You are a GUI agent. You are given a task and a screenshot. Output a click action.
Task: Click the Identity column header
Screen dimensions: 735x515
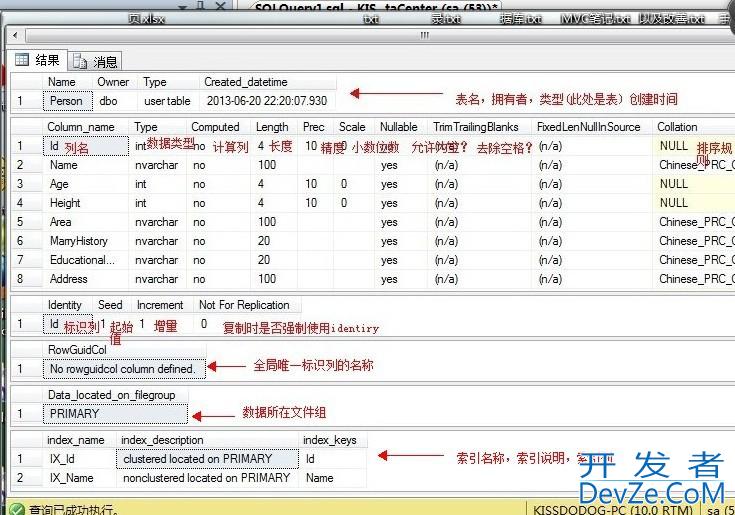point(68,305)
